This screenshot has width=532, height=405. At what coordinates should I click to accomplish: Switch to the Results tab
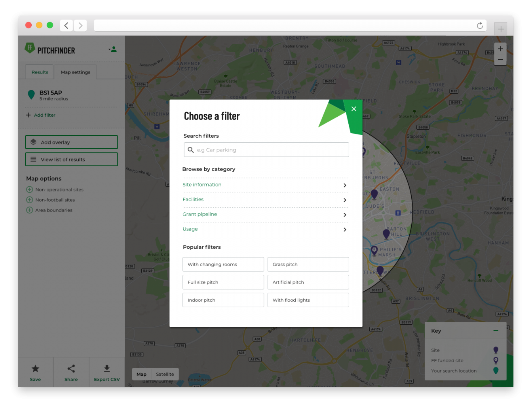40,72
